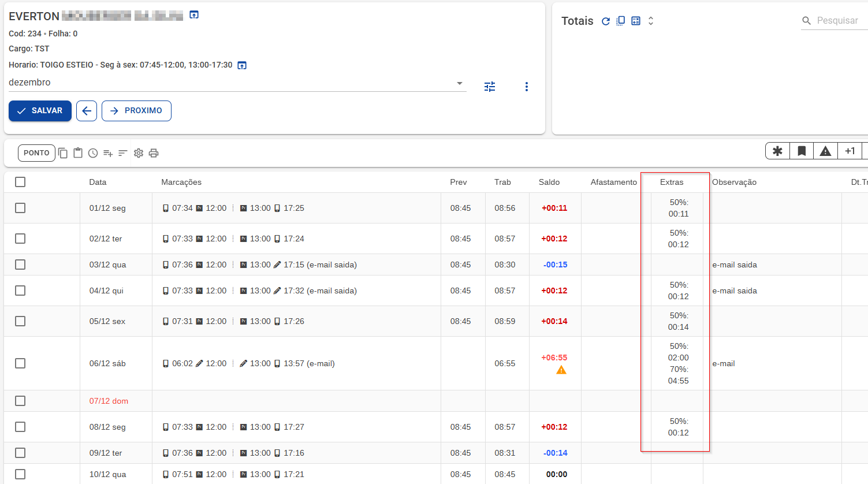Select the 06/12 sáb row checkbox
Image resolution: width=868 pixels, height=484 pixels.
(20, 363)
